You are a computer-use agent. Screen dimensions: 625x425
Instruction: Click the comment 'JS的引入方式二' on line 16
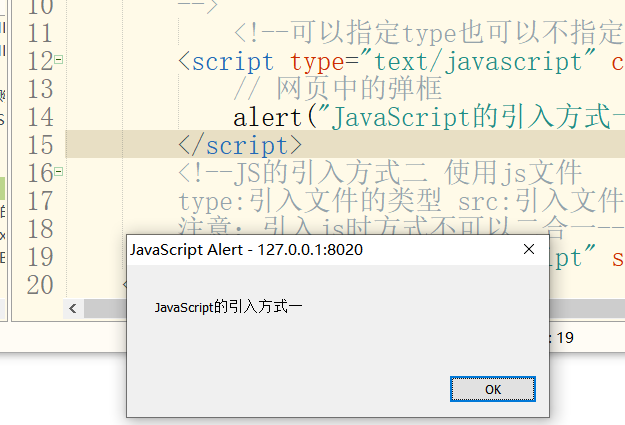pyautogui.click(x=330, y=173)
